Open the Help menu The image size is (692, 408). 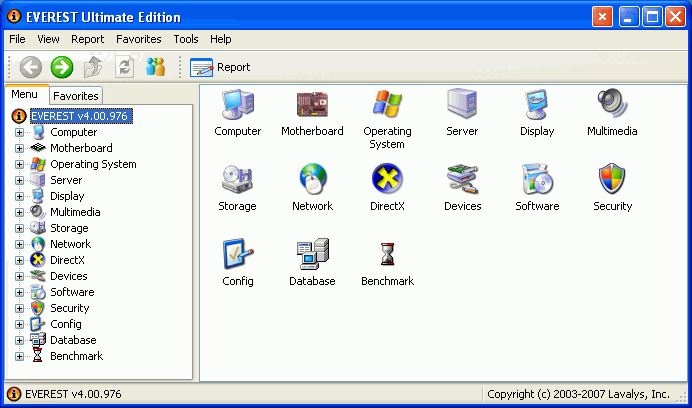tap(220, 39)
